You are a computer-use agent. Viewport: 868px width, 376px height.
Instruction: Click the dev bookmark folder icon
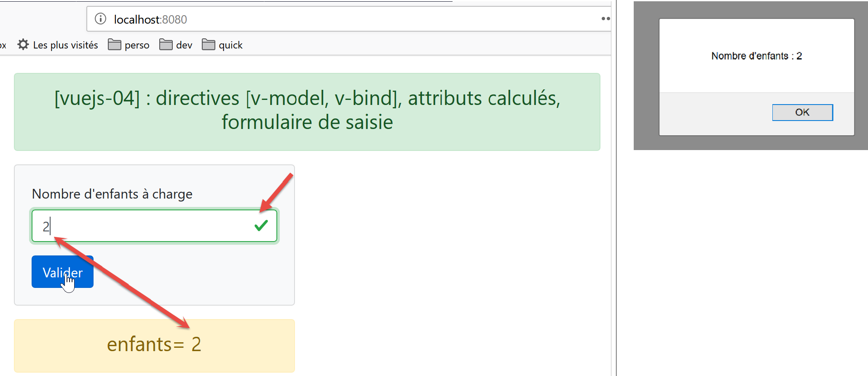(166, 45)
